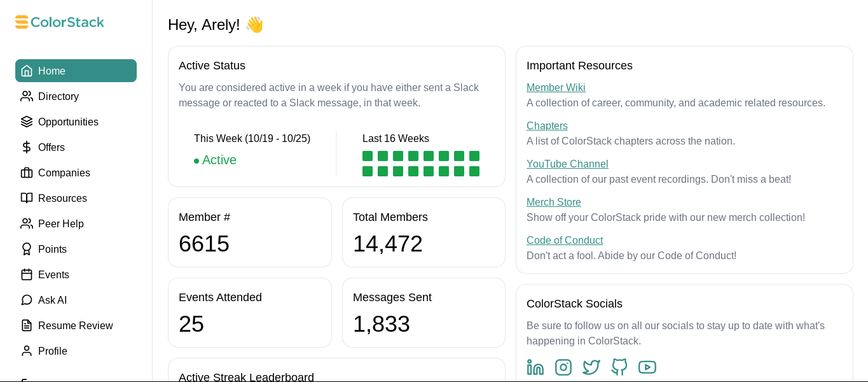868x382 pixels.
Task: Visit GitHub via the cat icon
Action: (x=619, y=367)
